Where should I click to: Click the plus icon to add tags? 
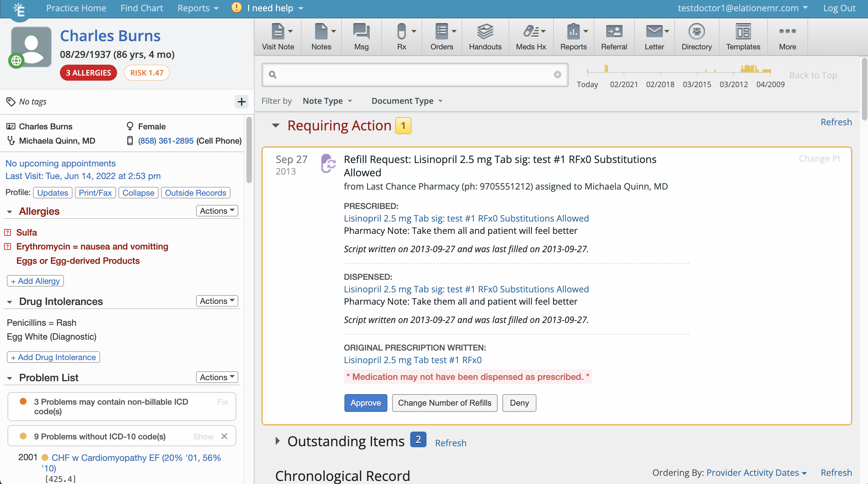coord(241,101)
